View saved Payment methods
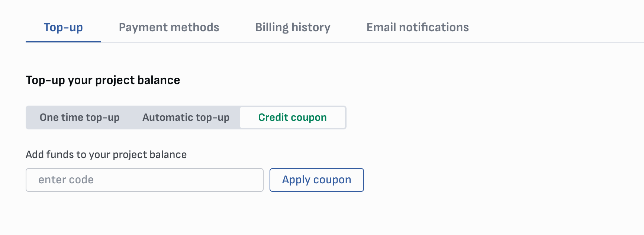644x235 pixels. (169, 28)
